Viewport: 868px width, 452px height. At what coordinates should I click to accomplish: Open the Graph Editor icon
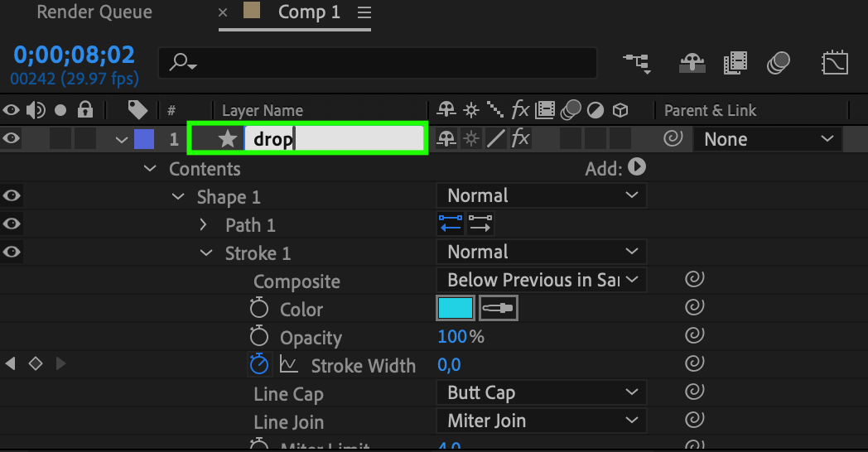(x=833, y=64)
